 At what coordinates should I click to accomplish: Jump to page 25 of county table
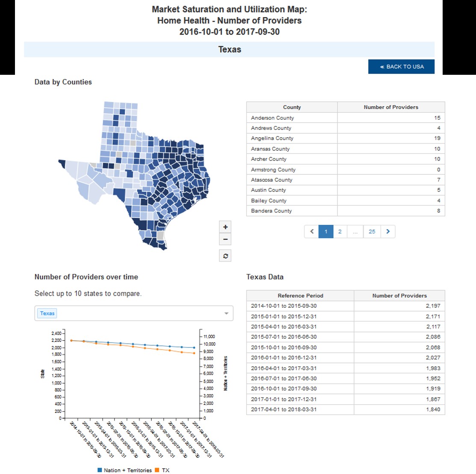372,232
